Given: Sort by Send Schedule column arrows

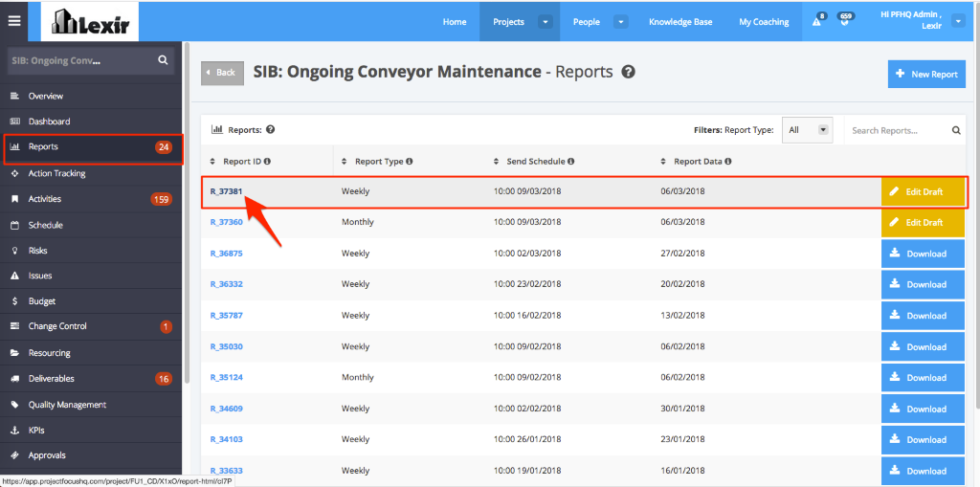Looking at the screenshot, I should coord(497,162).
